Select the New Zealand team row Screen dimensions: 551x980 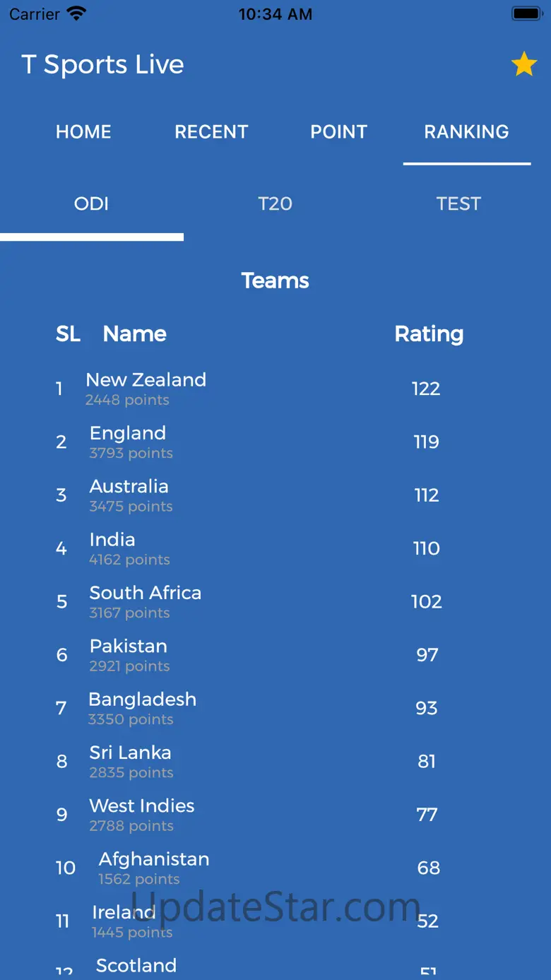tap(275, 389)
